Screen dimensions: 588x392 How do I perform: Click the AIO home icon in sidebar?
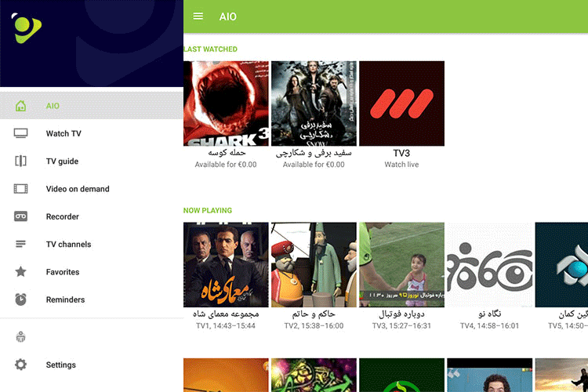(20, 106)
